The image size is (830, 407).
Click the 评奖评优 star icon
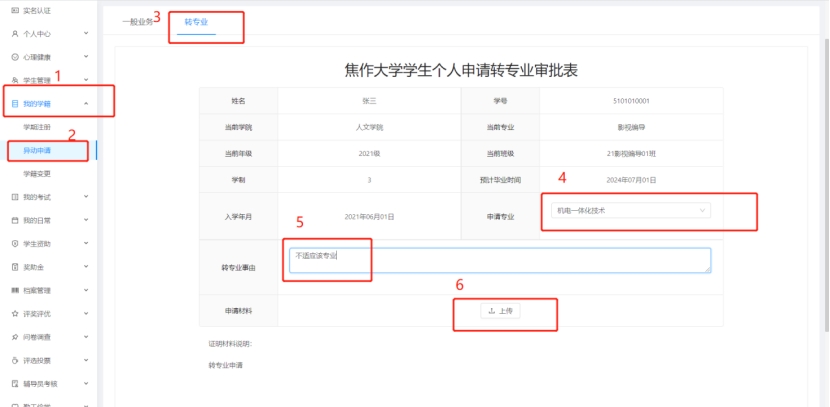[14, 314]
